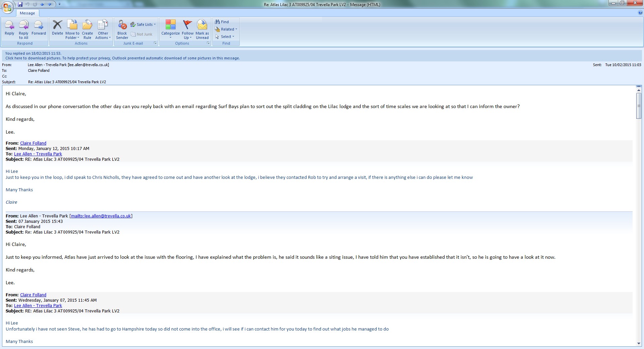Screen dimensions: 644x349
Task: Open the Follow Up flag menu
Action: pos(187,30)
